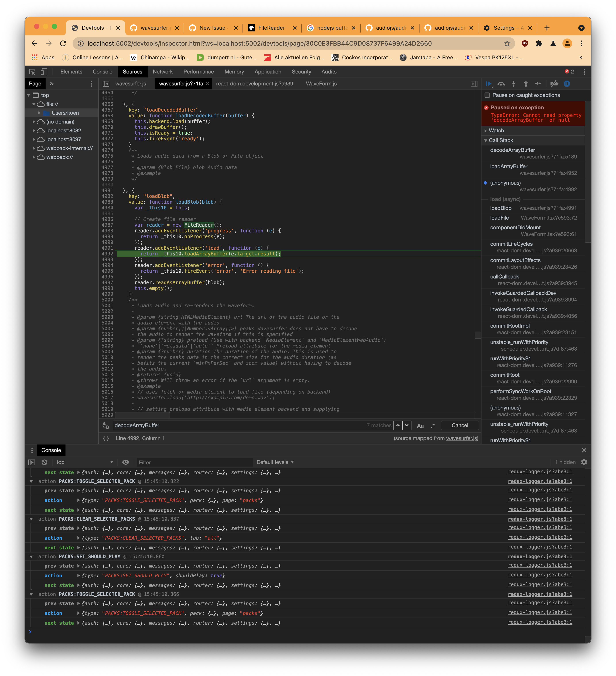Click inside the console Filter field
Screen dimensions: 616x676
pyautogui.click(x=194, y=462)
